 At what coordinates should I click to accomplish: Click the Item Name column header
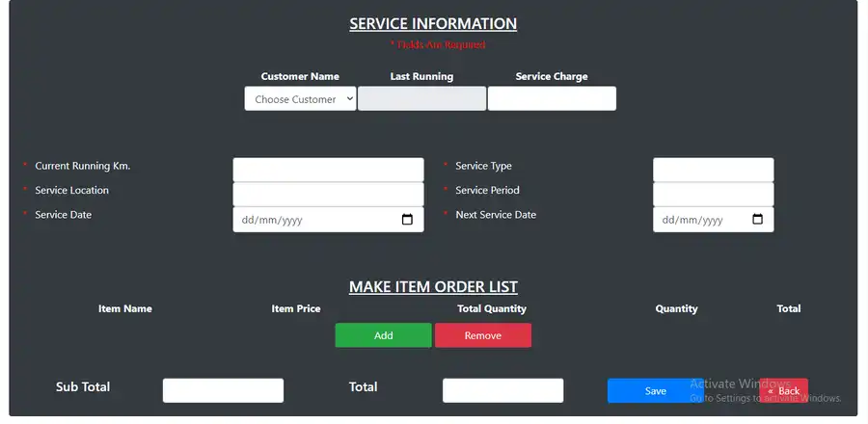(x=125, y=309)
